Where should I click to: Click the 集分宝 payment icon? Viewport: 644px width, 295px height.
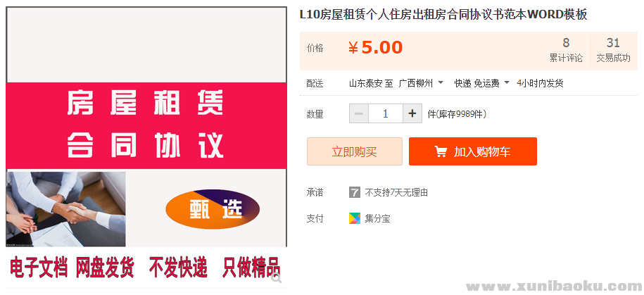click(355, 218)
